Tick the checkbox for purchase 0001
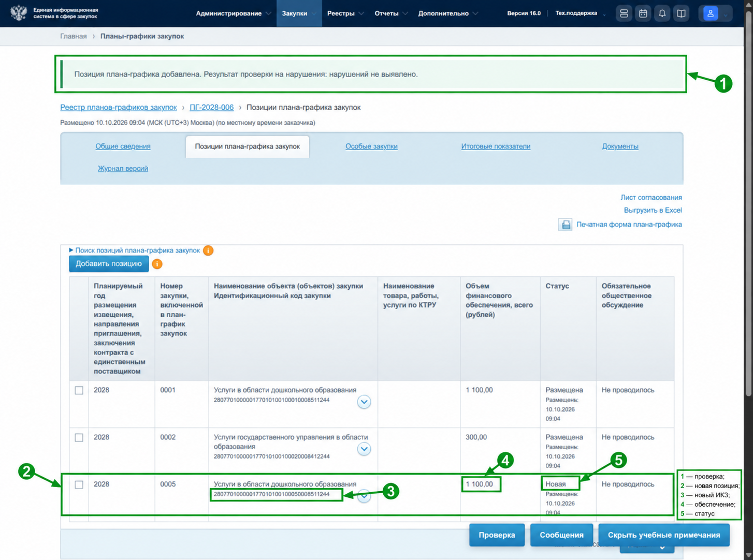This screenshot has height=560, width=753. pos(79,390)
